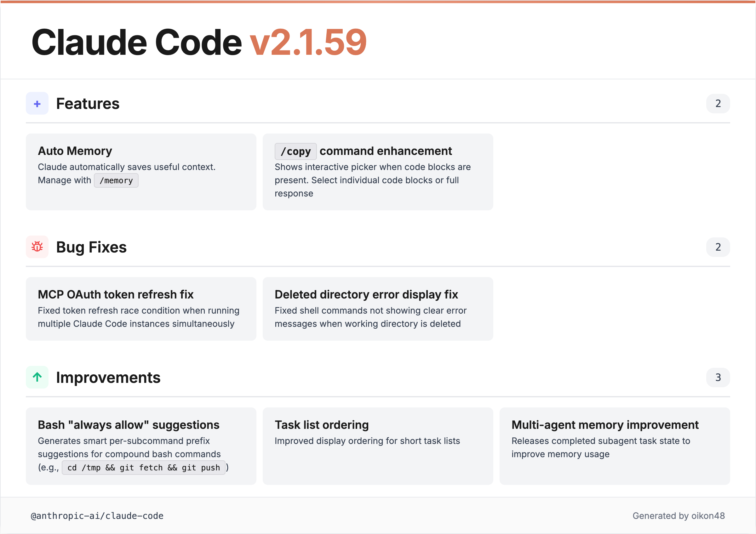Image resolution: width=756 pixels, height=534 pixels.
Task: Click the Bash "always allow" suggestions title
Action: pos(129,425)
